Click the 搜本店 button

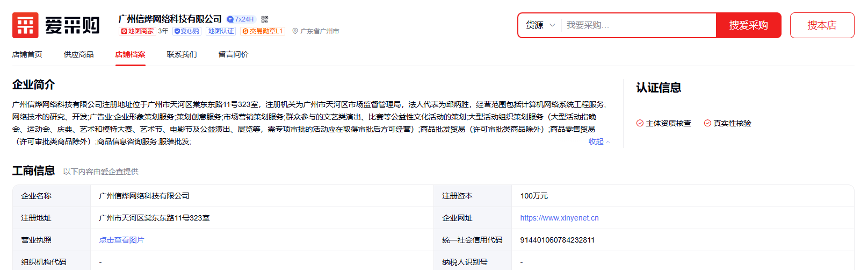click(822, 25)
